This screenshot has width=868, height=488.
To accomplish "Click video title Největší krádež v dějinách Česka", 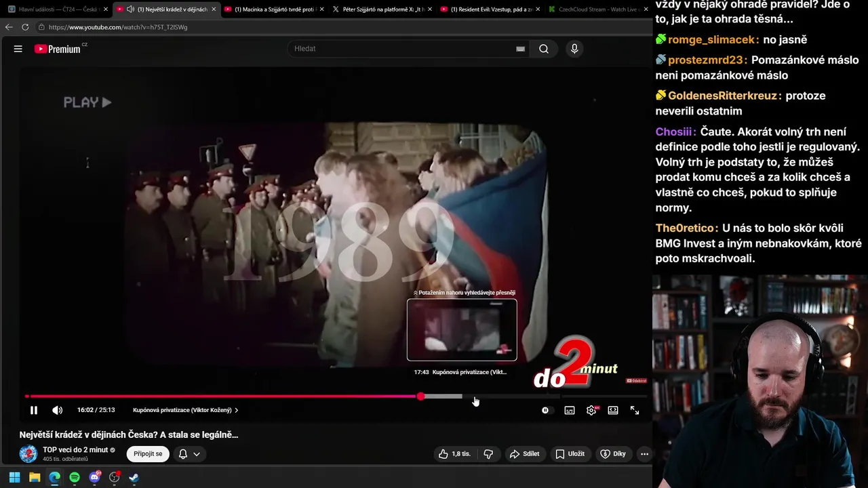I will pyautogui.click(x=129, y=434).
